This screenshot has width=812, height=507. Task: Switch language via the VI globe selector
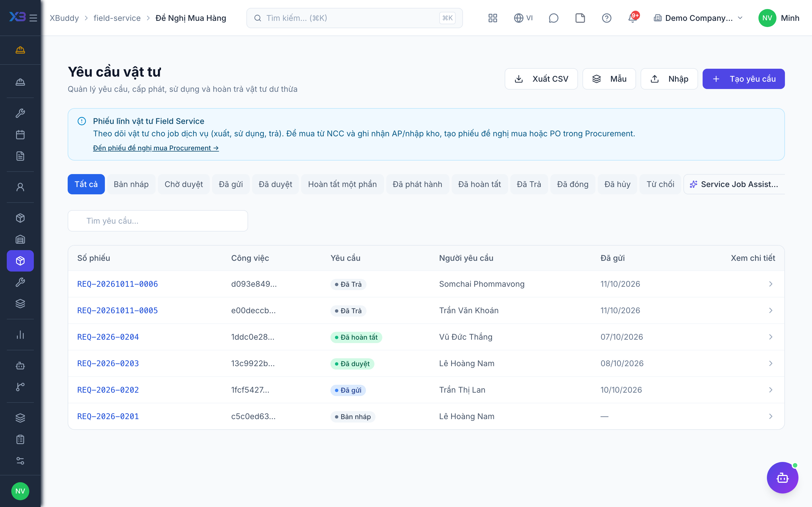tap(524, 18)
